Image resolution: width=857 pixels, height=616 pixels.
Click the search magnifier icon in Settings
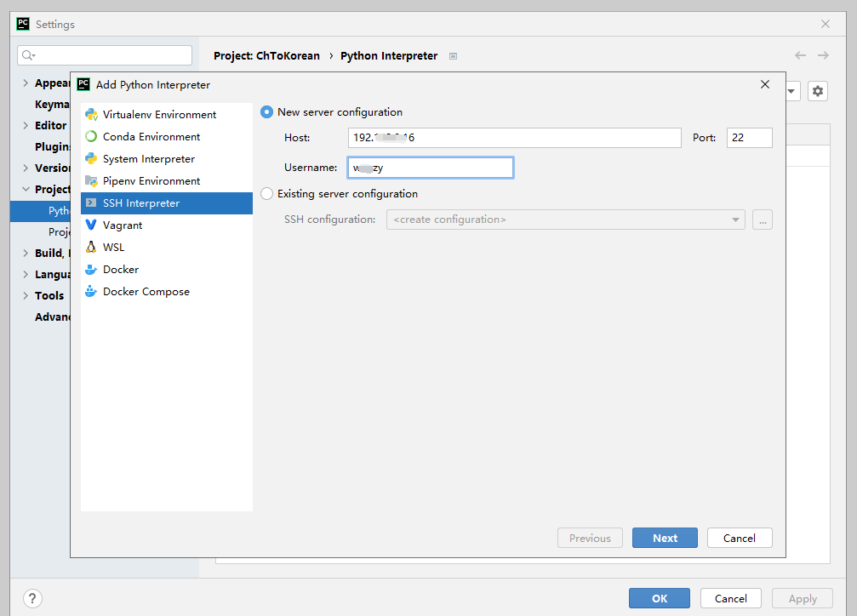coord(28,55)
